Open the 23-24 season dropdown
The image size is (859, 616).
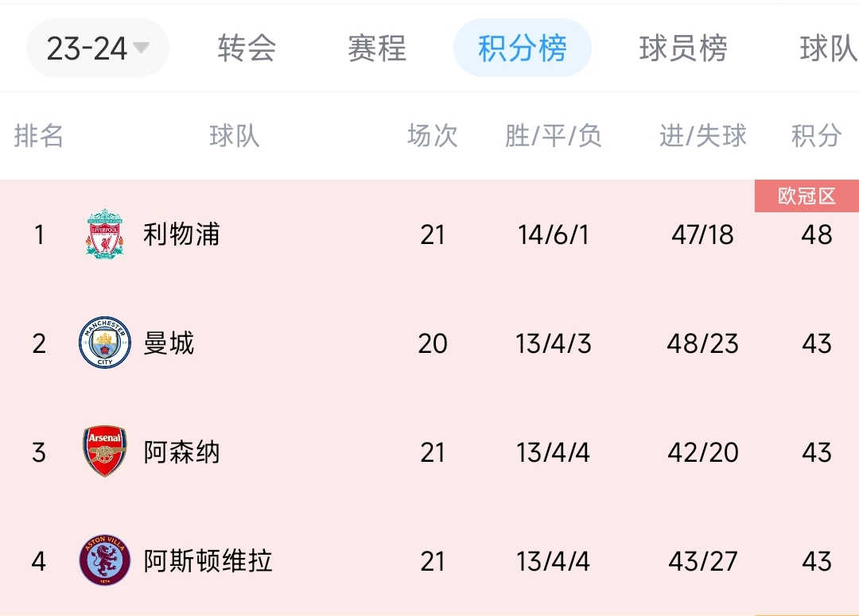[98, 48]
